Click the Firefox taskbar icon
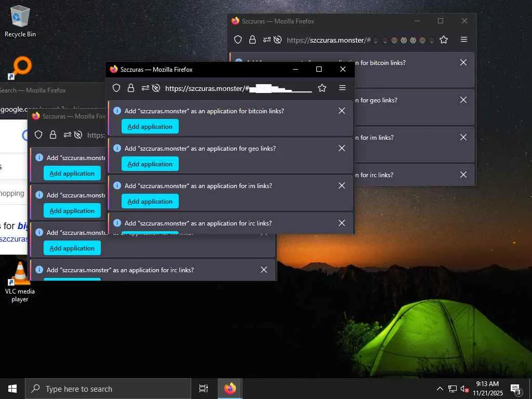This screenshot has height=399, width=532. [x=230, y=389]
